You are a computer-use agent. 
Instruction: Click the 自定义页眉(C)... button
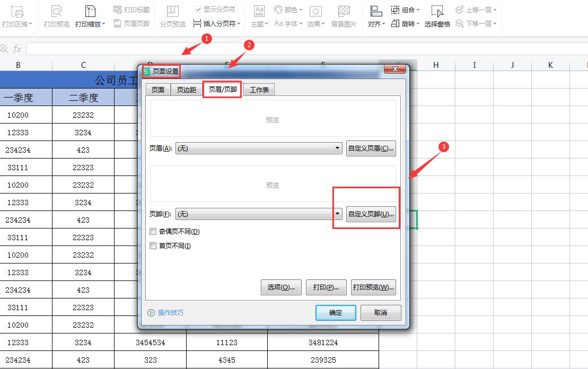pyautogui.click(x=371, y=148)
